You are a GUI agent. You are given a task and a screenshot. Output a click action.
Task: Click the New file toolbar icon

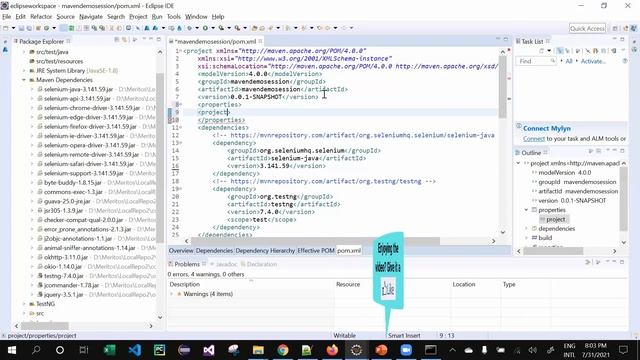(6, 28)
